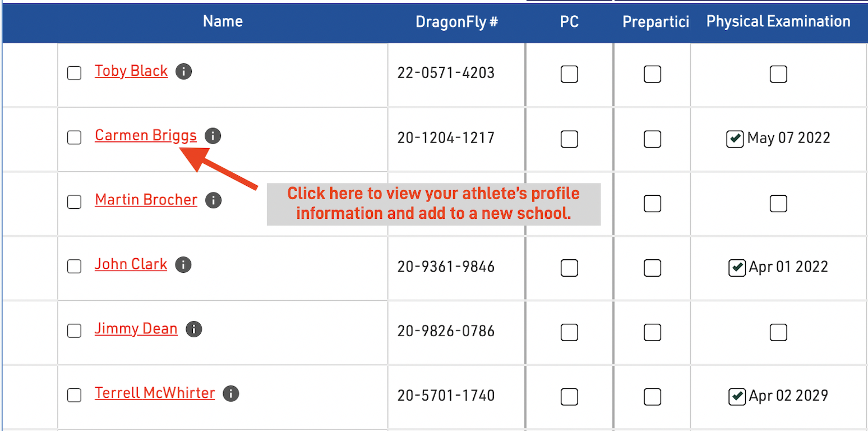Open info icon for Terrell McWhirter
Screen dimensions: 868x431
coord(230,394)
